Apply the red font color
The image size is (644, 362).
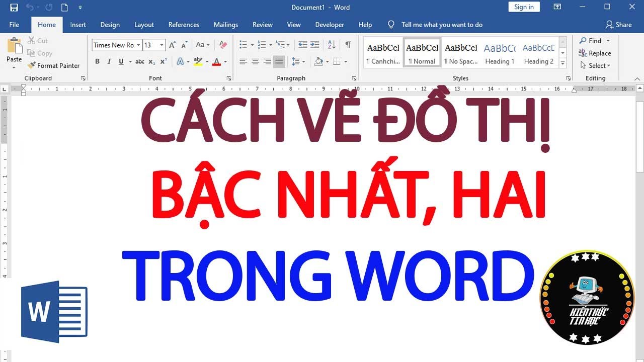point(216,62)
